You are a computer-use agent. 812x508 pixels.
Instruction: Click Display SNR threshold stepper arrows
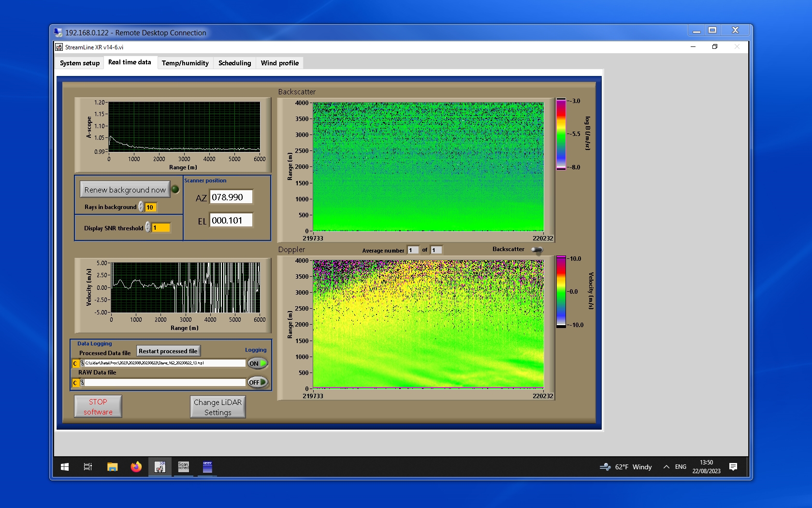point(148,227)
